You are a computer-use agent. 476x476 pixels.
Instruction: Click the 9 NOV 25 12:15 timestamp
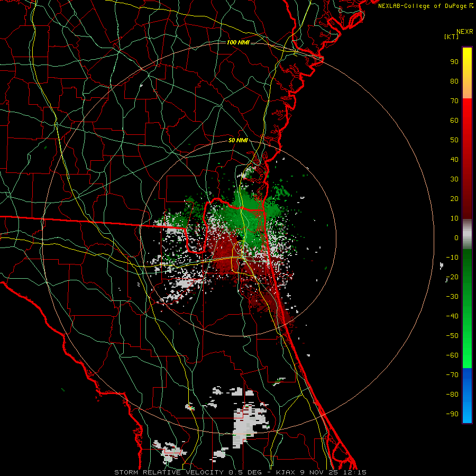point(333,472)
